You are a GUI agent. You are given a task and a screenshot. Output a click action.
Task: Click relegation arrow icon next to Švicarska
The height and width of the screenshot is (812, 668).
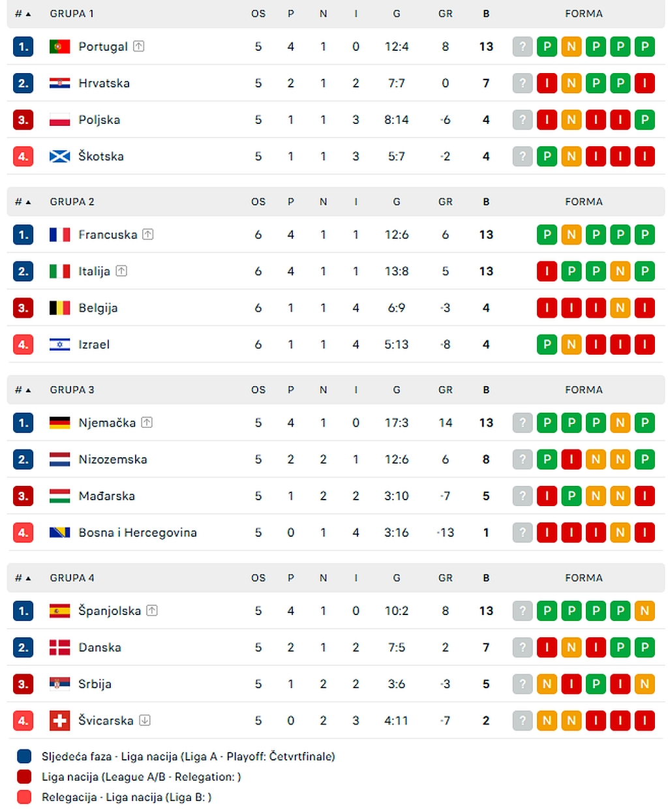point(145,720)
